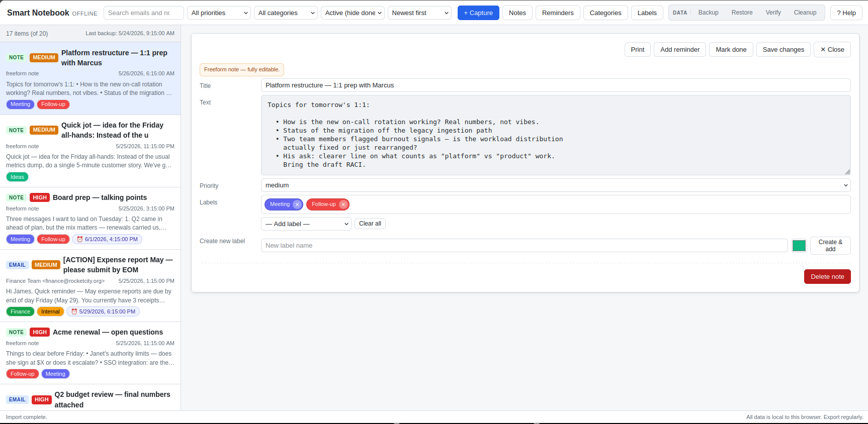Open the Newest first sort dropdown
This screenshot has height=424, width=868.
(419, 13)
